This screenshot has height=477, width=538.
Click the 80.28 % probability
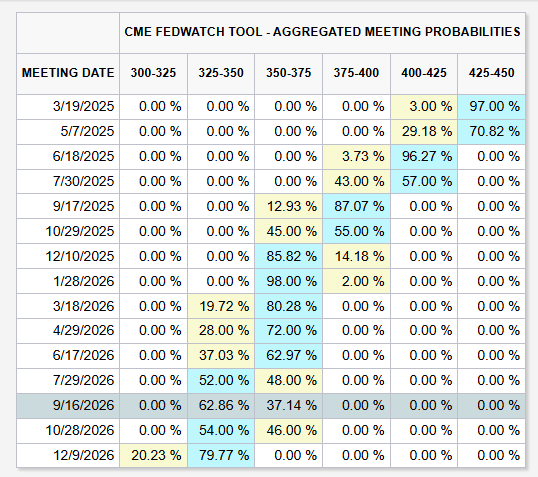(289, 306)
